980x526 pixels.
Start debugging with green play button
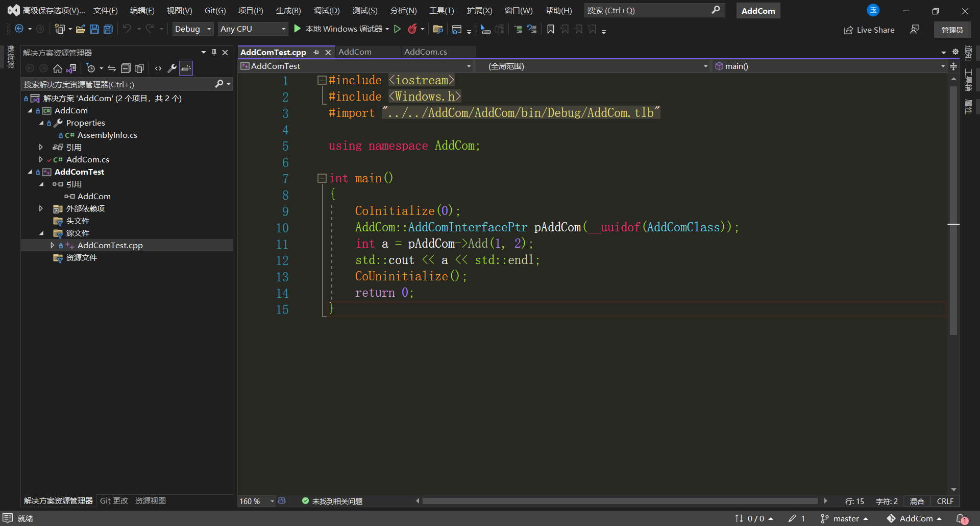298,29
